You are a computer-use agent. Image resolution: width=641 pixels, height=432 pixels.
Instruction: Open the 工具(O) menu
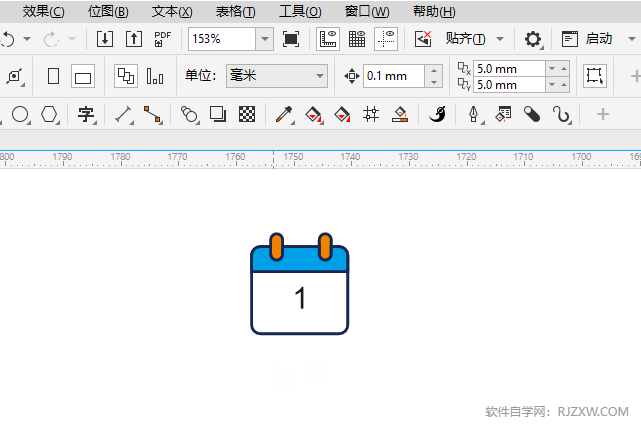[300, 11]
